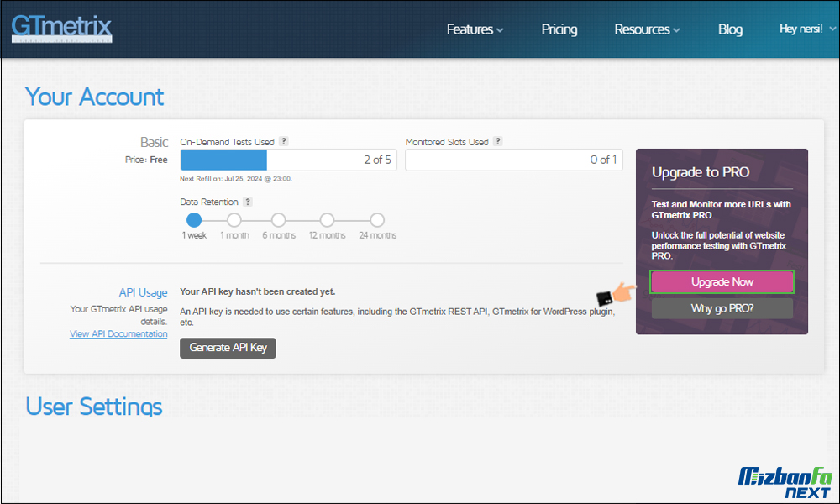Expand the Features menu
Screen dimensions: 840x504
coord(475,29)
